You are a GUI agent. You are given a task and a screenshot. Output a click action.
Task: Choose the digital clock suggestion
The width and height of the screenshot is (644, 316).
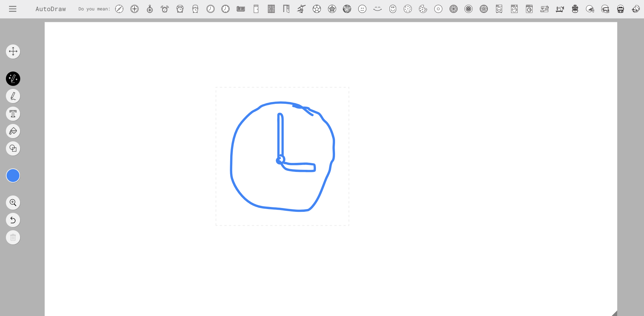coord(241,9)
